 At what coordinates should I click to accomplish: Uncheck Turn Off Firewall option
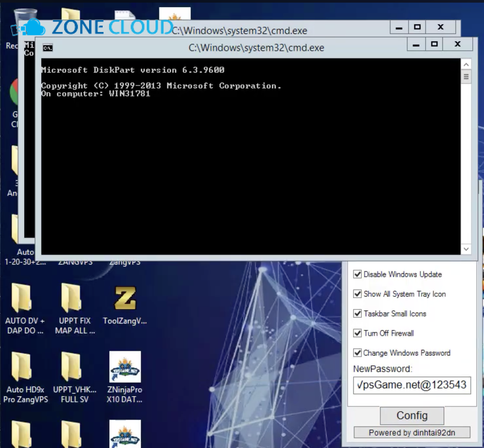click(x=357, y=333)
